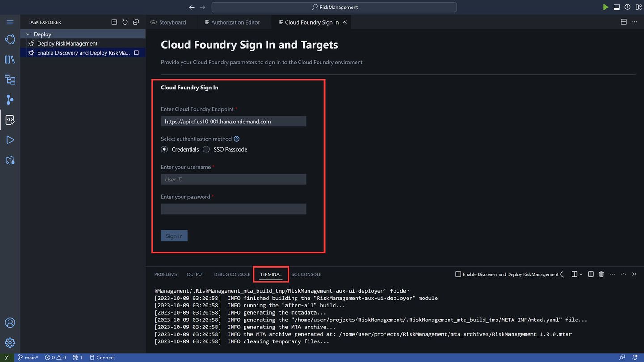
Task: Select the Cloud Foundry Sign In tab
Action: (312, 22)
